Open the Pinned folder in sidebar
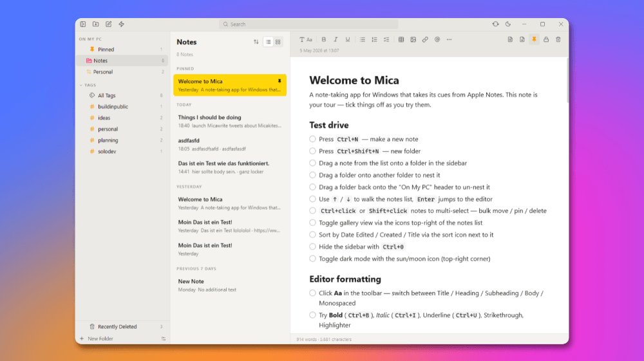This screenshot has height=361, width=644. click(122, 49)
